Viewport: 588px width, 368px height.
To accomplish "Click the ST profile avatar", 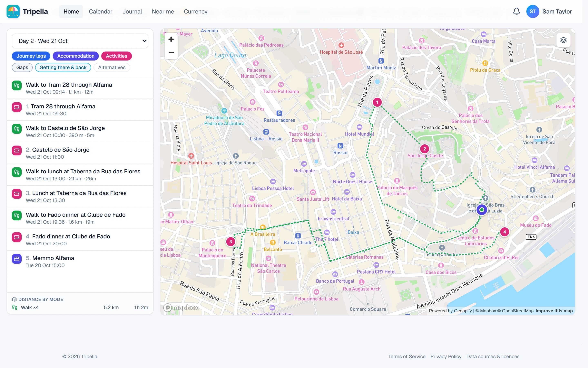I will pos(533,11).
